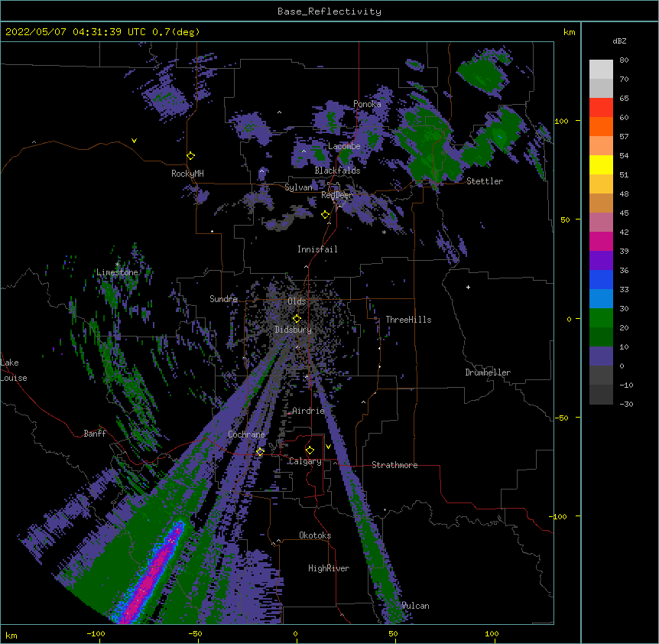Pick the violet purple swatch in dBZ legend
This screenshot has width=659, height=644.
[601, 260]
